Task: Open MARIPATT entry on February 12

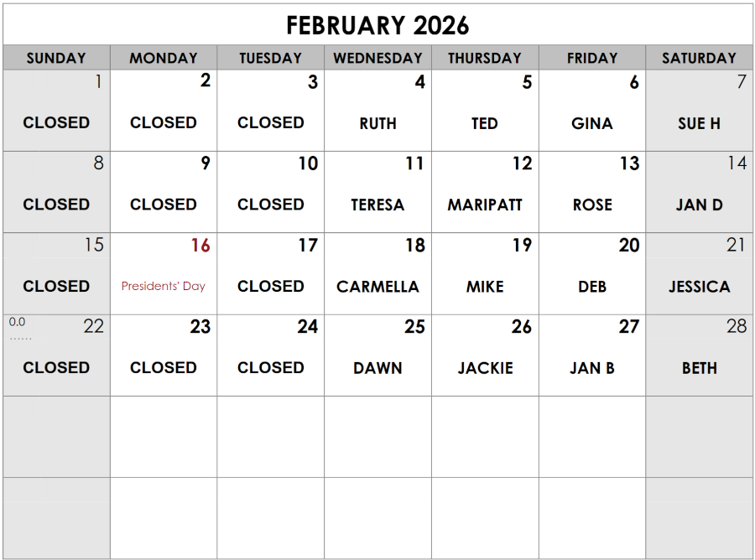Action: [485, 205]
